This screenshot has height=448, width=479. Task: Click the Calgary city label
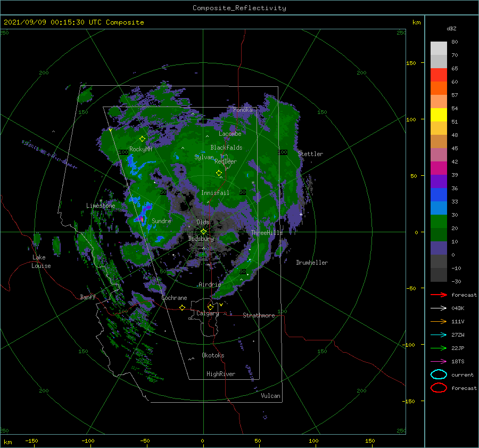point(208,313)
